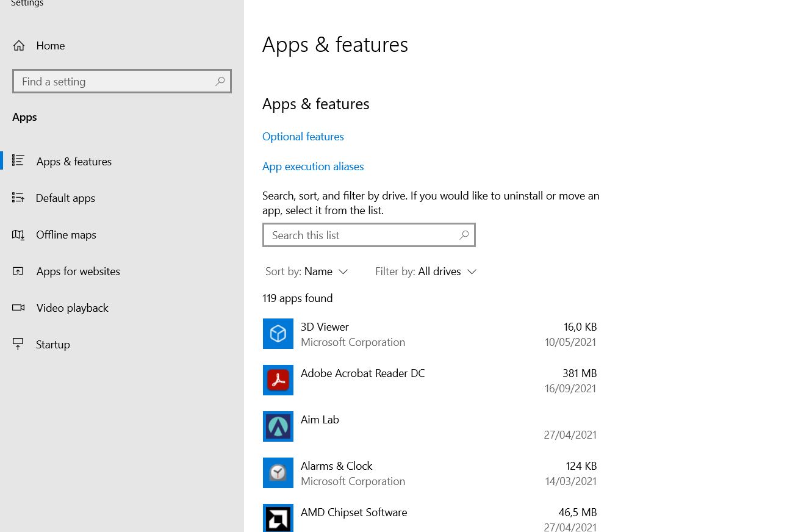Open the Sort by Name dropdown

pos(306,271)
